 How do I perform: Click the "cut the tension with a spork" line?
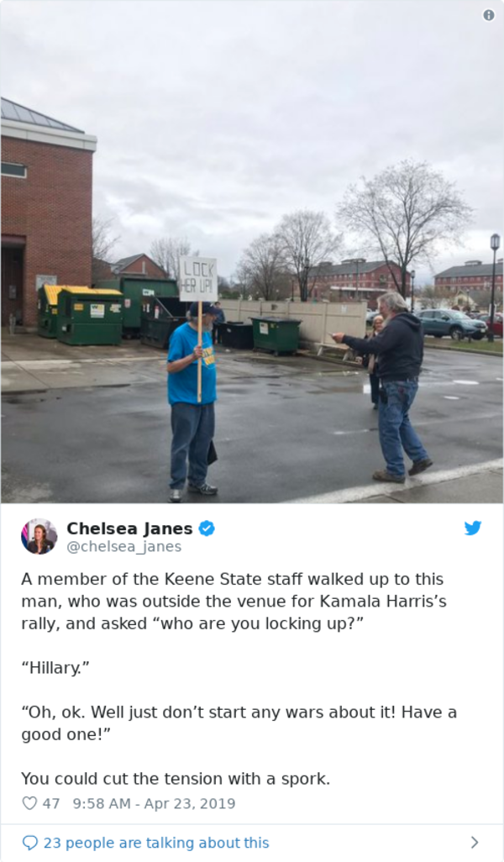[x=176, y=779]
